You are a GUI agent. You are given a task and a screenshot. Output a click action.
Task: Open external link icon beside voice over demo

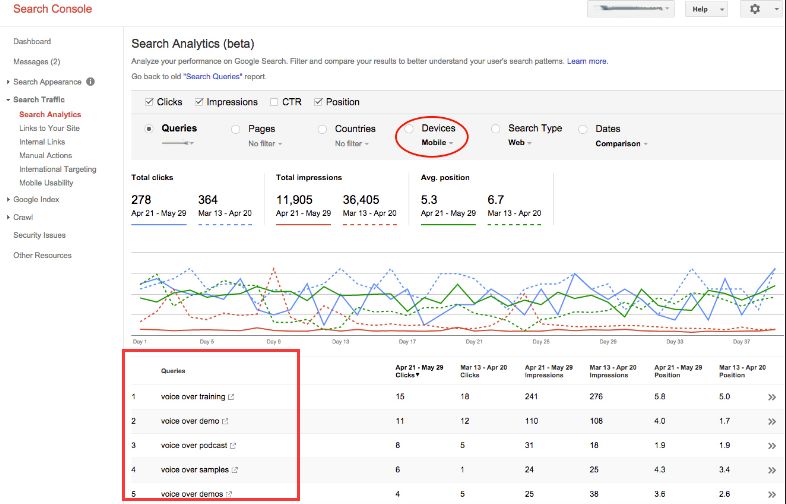click(225, 421)
